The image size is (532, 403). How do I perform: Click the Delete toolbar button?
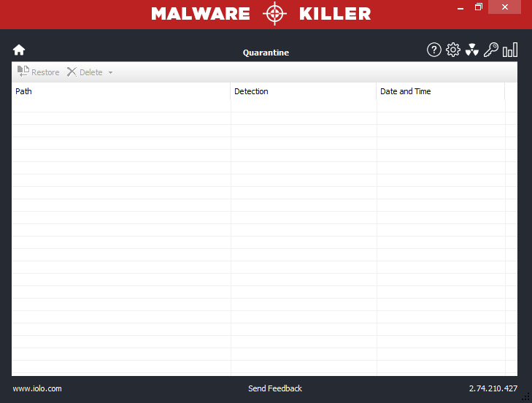click(x=85, y=72)
